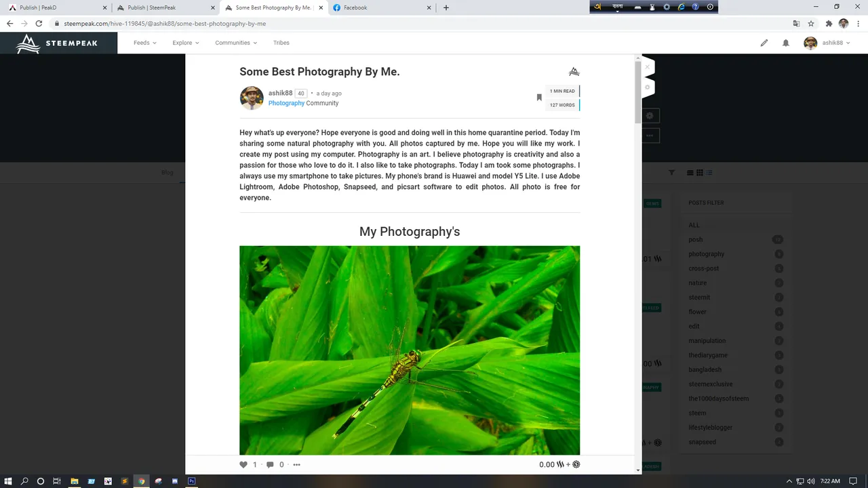The image size is (868, 488).
Task: Click the translate page icon
Action: tap(796, 23)
